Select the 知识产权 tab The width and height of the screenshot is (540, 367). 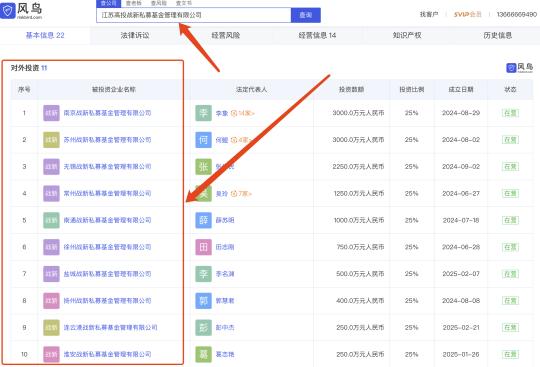[407, 35]
